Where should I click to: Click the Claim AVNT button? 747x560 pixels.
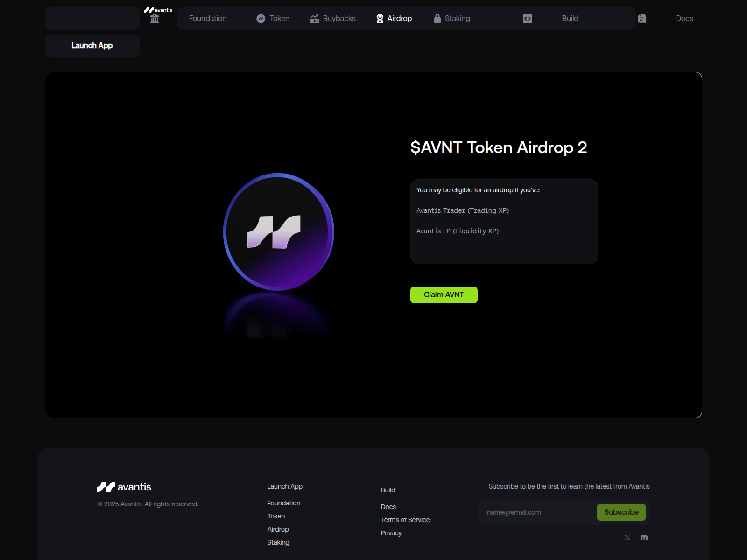pos(444,294)
